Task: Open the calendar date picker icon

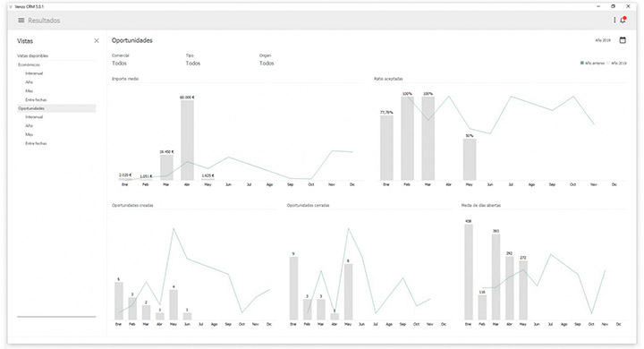Action: [623, 40]
